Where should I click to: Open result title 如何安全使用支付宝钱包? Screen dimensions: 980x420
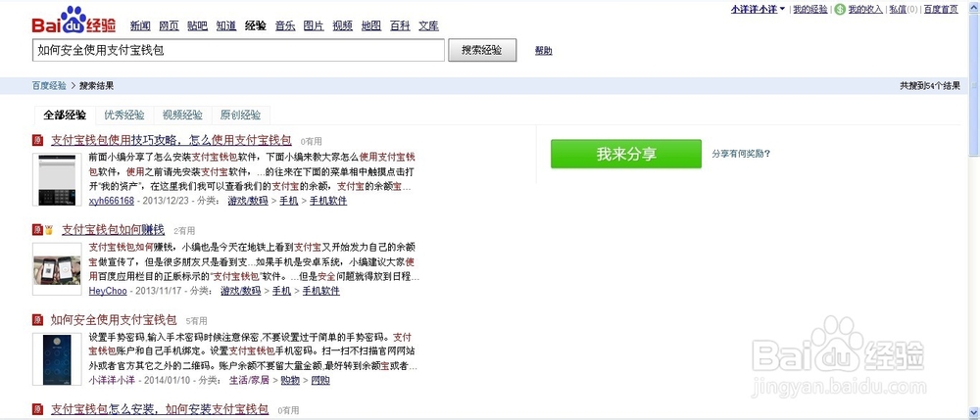click(114, 320)
